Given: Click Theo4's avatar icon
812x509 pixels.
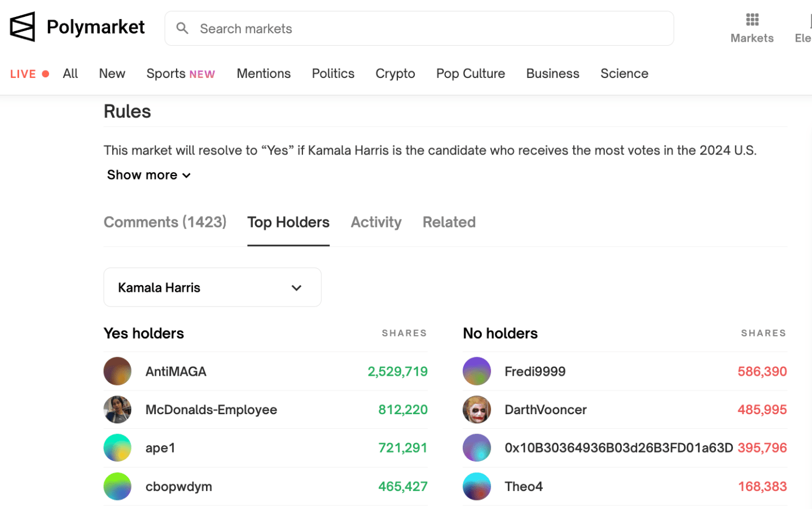Looking at the screenshot, I should (x=477, y=486).
